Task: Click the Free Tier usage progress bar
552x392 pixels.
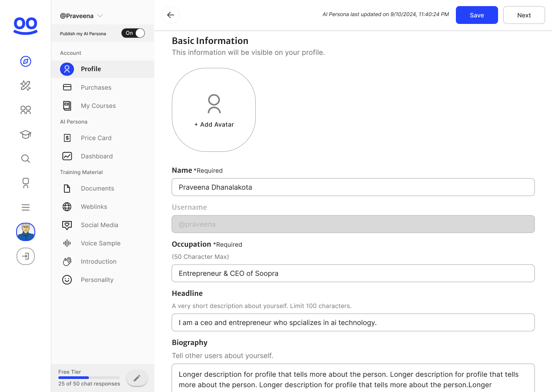Action: (89, 378)
